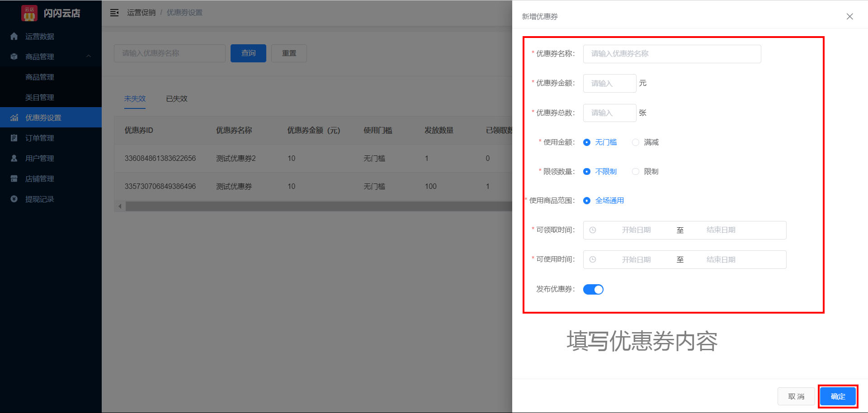The image size is (868, 413).
Task: Open the 运营数据 dashboard icon
Action: (14, 36)
